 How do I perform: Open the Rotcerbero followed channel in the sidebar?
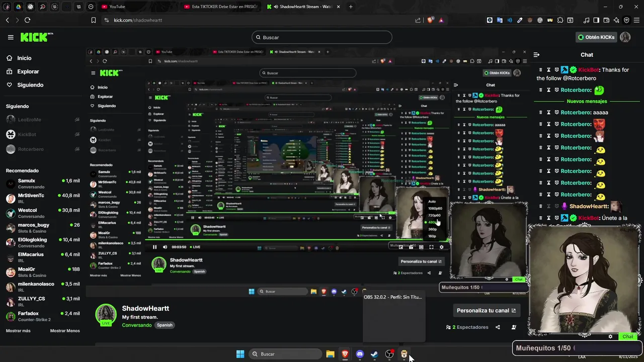point(43,149)
